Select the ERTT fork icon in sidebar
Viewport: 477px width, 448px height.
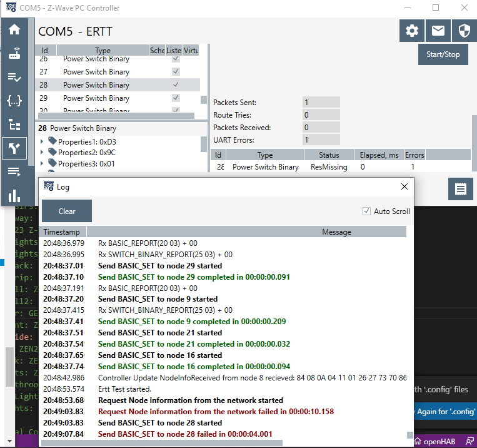(x=14, y=148)
